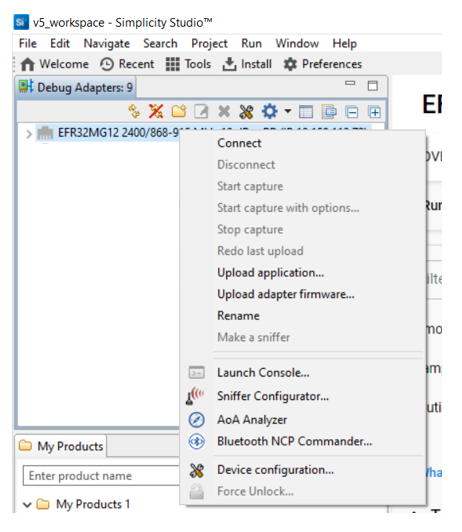462x532 pixels.
Task: Click the rename edit pencil icon
Action: 201,111
